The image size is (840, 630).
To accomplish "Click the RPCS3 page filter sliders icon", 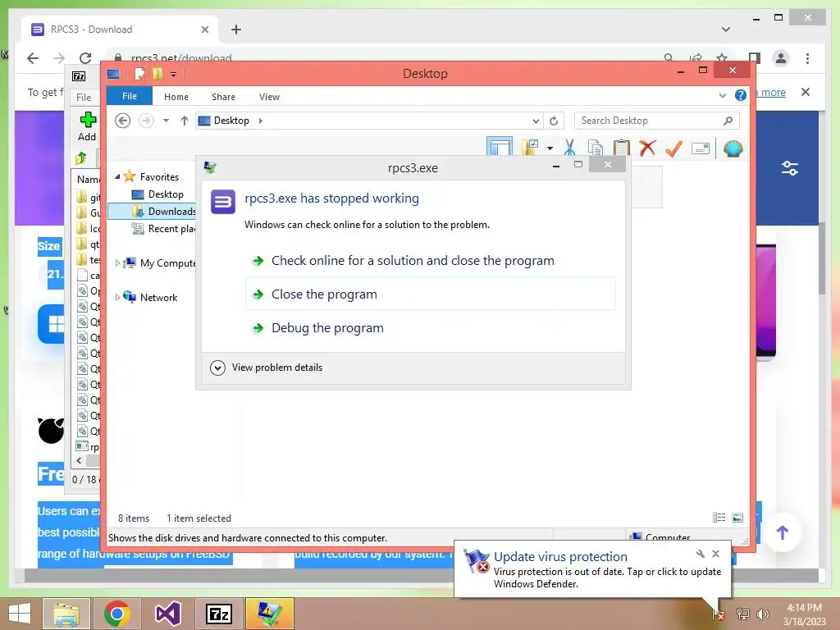I will pyautogui.click(x=790, y=168).
